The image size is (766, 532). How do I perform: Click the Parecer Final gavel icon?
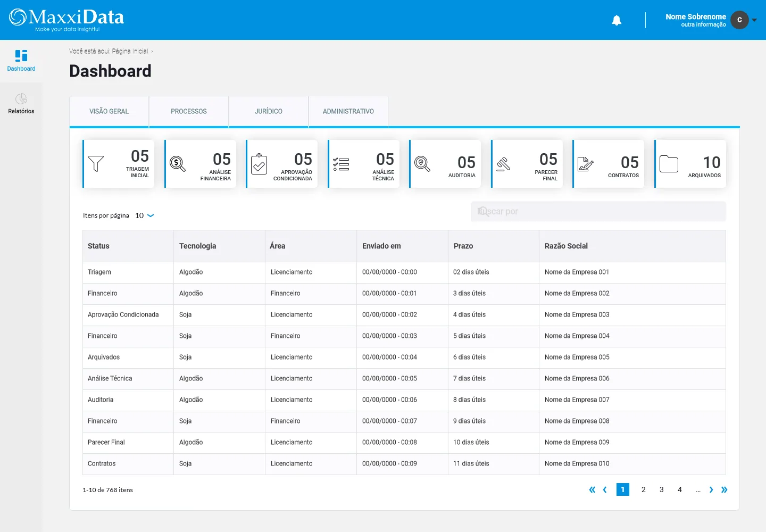tap(503, 164)
